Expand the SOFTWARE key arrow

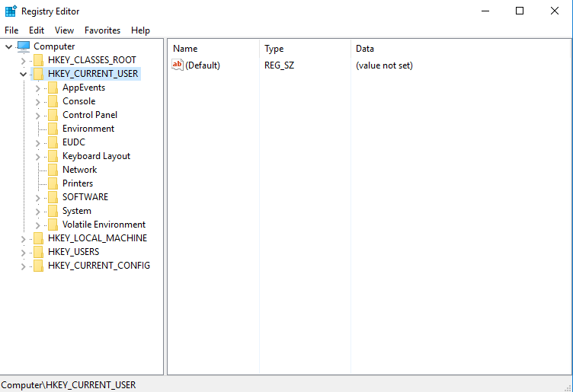point(37,198)
